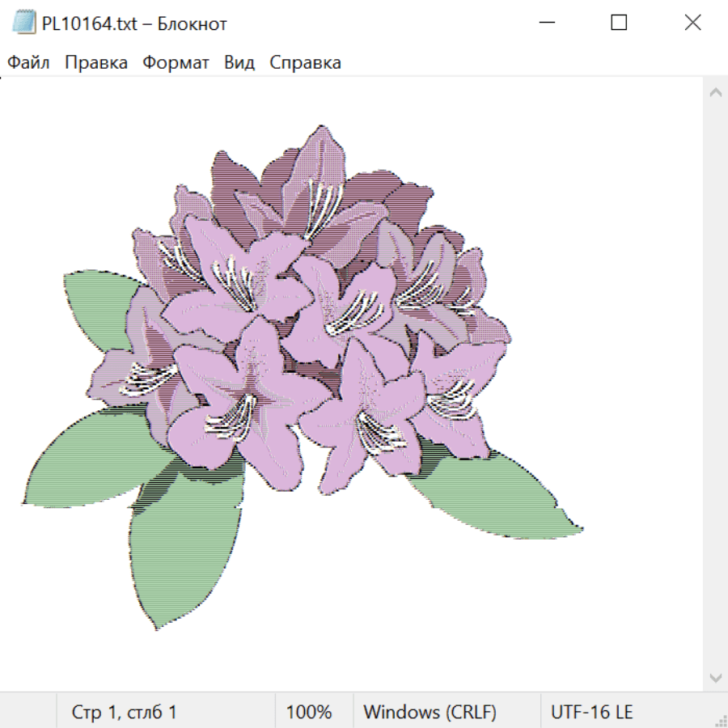
Task: Open the Вид menu
Action: 239,62
